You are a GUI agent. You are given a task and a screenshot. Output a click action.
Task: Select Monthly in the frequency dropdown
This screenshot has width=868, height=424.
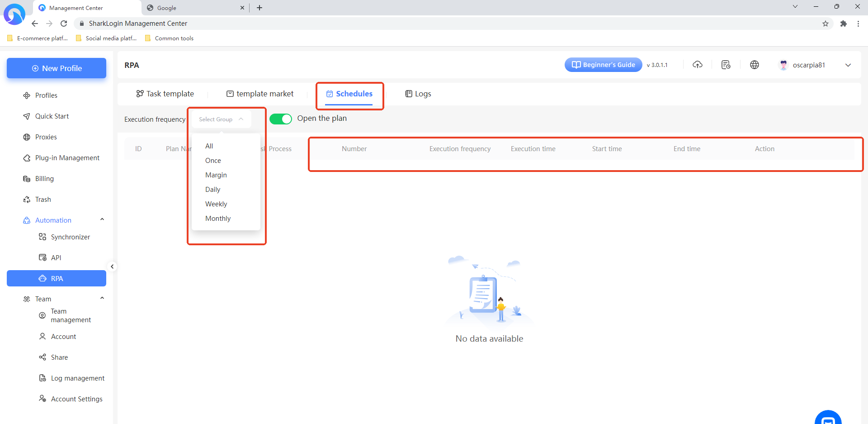coord(218,219)
